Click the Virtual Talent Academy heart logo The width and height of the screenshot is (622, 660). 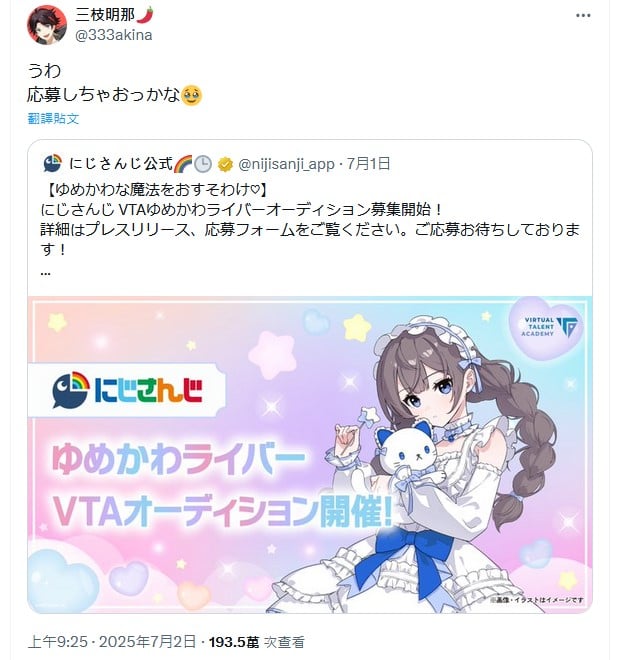coord(546,328)
